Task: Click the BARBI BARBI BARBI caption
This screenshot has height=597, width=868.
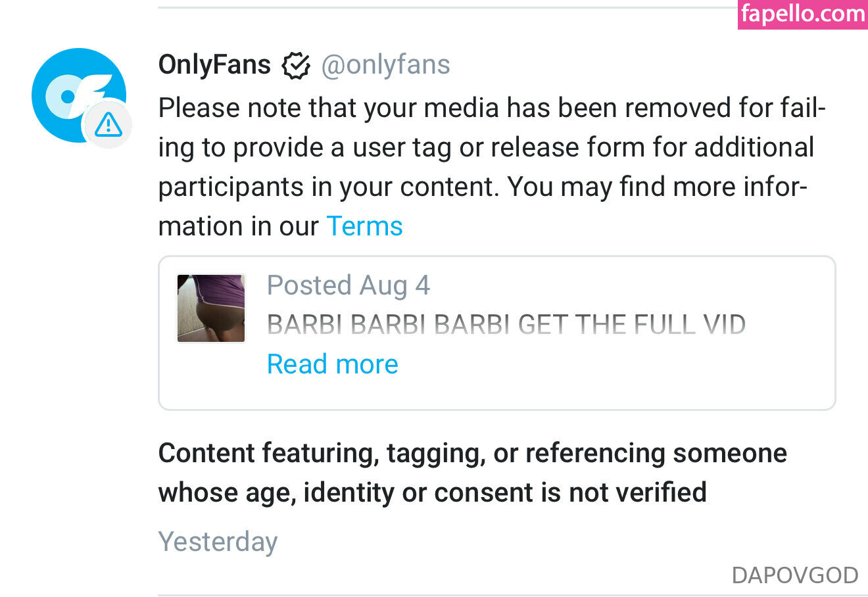Action: click(506, 325)
